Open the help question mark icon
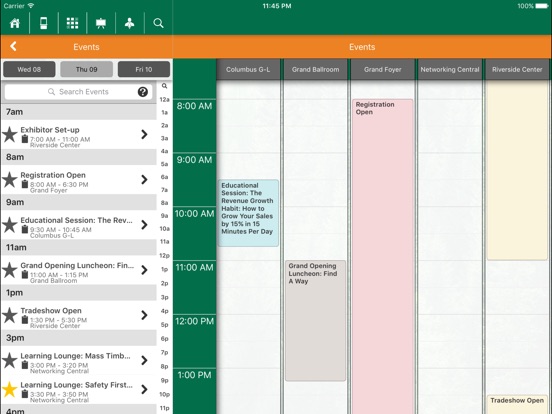This screenshot has width=552, height=414. click(x=143, y=92)
